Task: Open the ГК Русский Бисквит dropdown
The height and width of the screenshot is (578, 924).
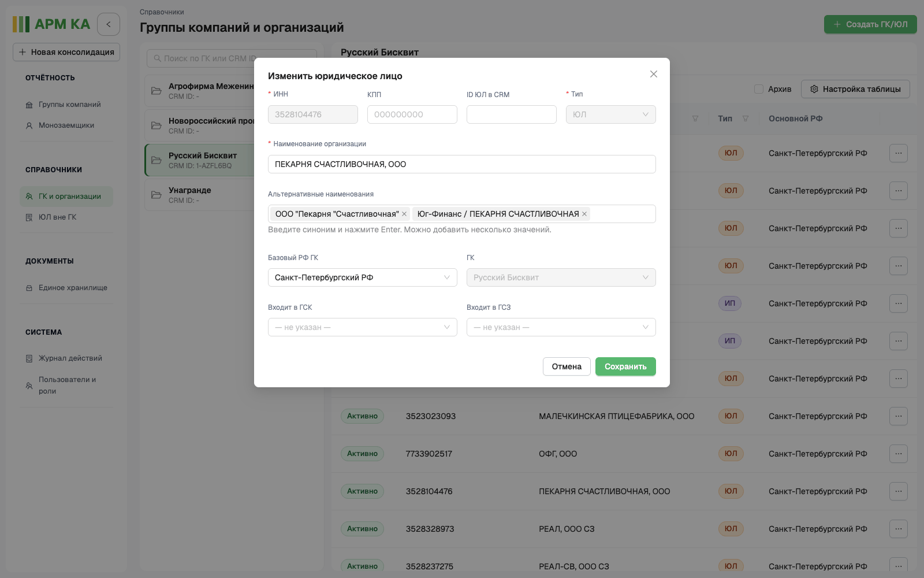Action: (x=561, y=277)
